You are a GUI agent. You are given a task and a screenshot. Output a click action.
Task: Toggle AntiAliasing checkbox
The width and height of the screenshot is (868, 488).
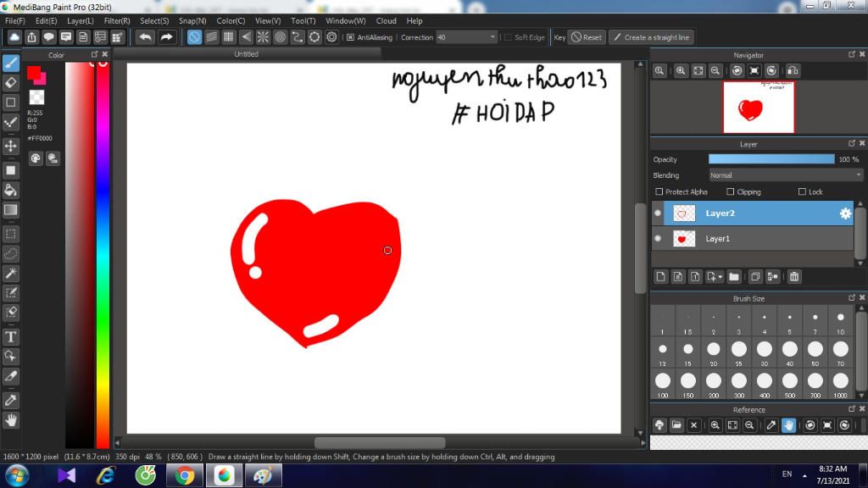pos(350,37)
